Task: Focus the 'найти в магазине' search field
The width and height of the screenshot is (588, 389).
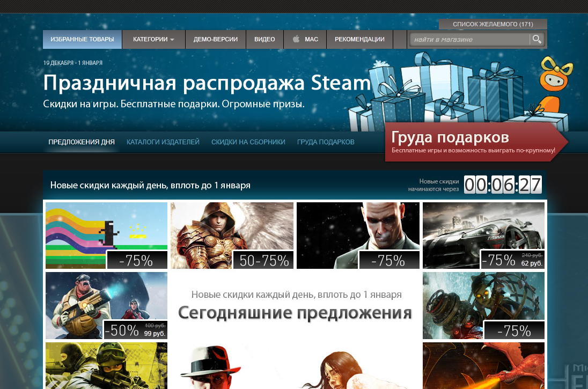Action: point(471,39)
